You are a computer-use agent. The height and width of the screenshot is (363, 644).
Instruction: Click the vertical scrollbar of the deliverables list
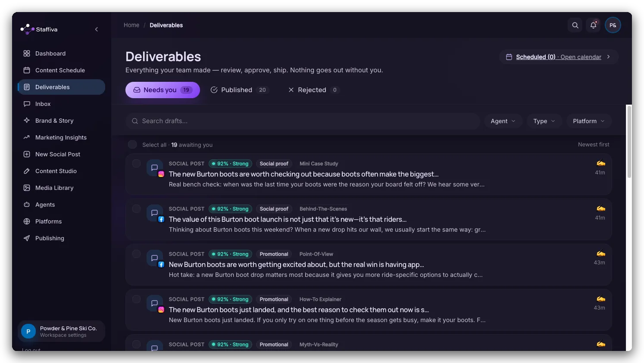(x=629, y=142)
